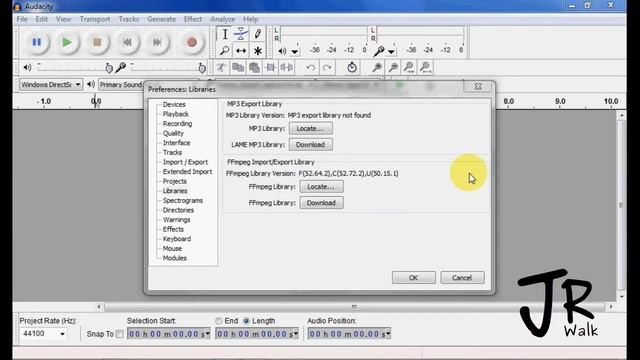Click Cancel in Preferences dialog
Screen dimensions: 640x360
click(x=462, y=278)
